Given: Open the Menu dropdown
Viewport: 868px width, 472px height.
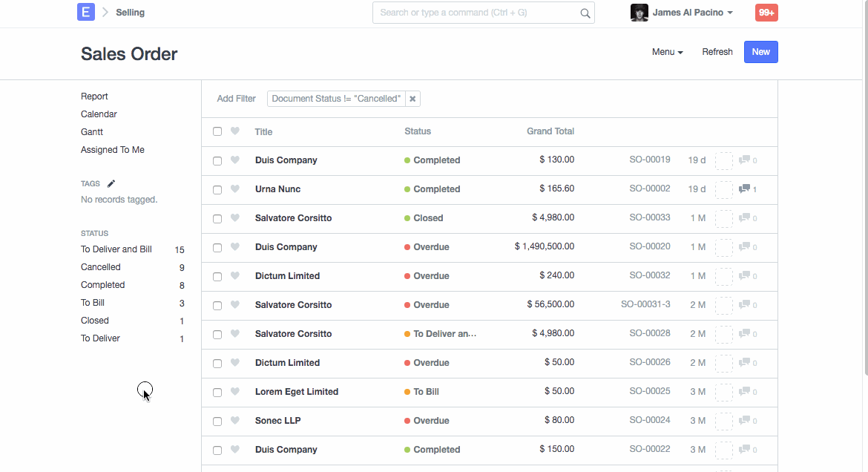Looking at the screenshot, I should click(667, 52).
